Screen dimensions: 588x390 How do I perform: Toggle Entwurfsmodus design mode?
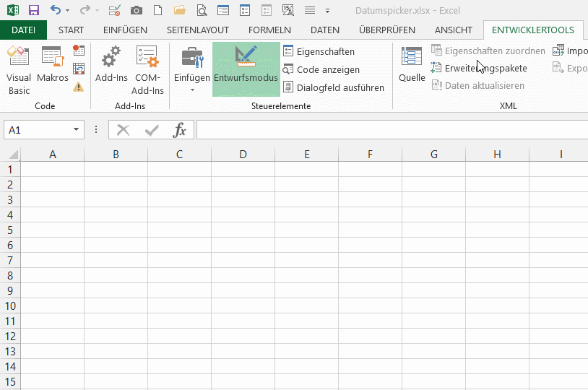(x=246, y=69)
